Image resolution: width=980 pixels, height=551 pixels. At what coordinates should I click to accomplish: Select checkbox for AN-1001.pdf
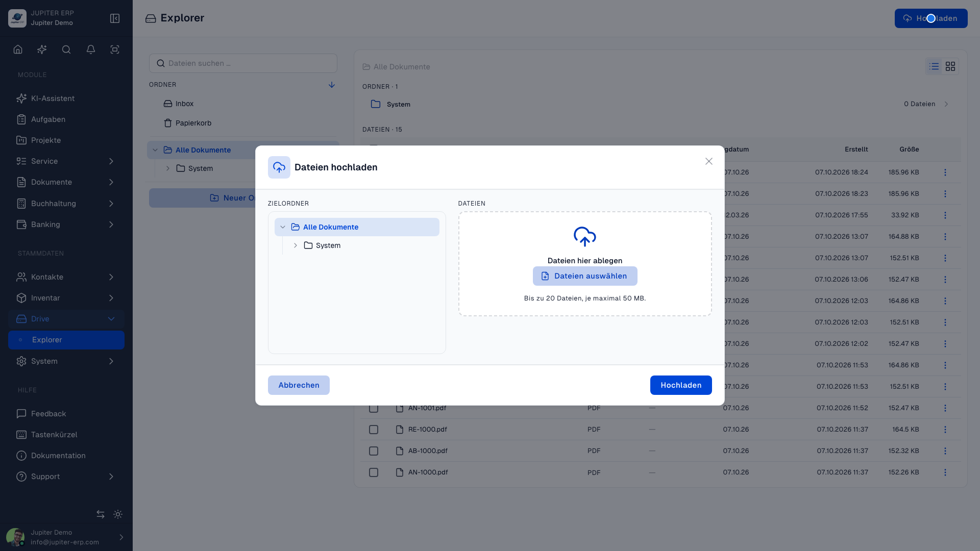pyautogui.click(x=374, y=408)
